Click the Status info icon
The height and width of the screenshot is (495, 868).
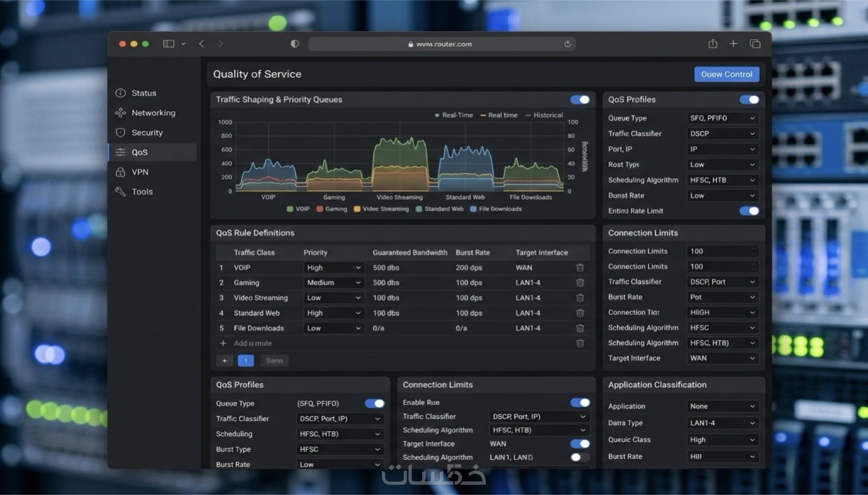(120, 93)
